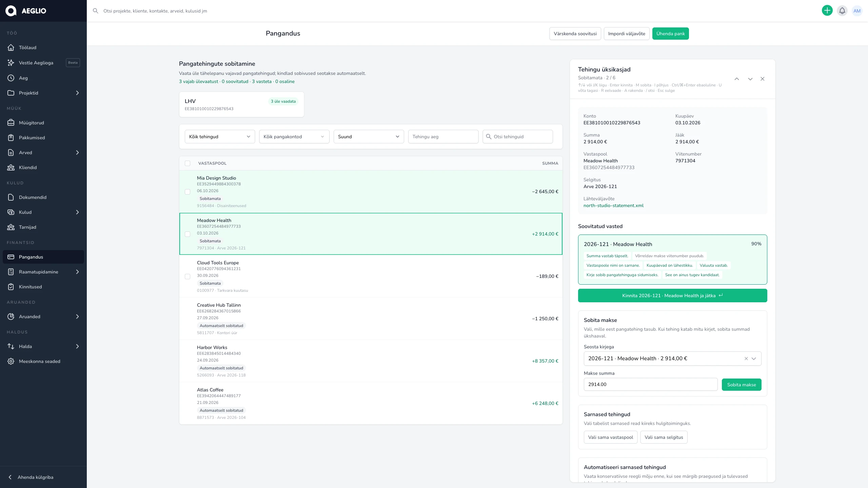This screenshot has height=488, width=868.
Task: Click the green plus create icon
Action: pos(827,11)
